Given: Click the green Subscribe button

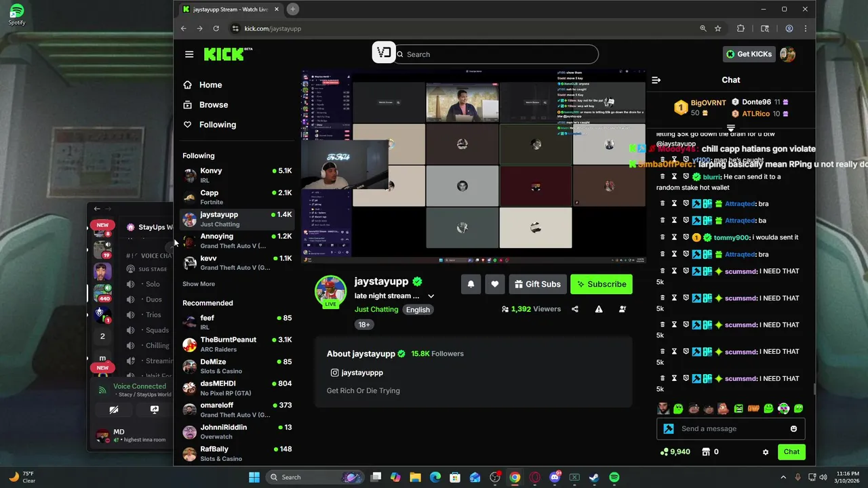Looking at the screenshot, I should [x=601, y=285].
